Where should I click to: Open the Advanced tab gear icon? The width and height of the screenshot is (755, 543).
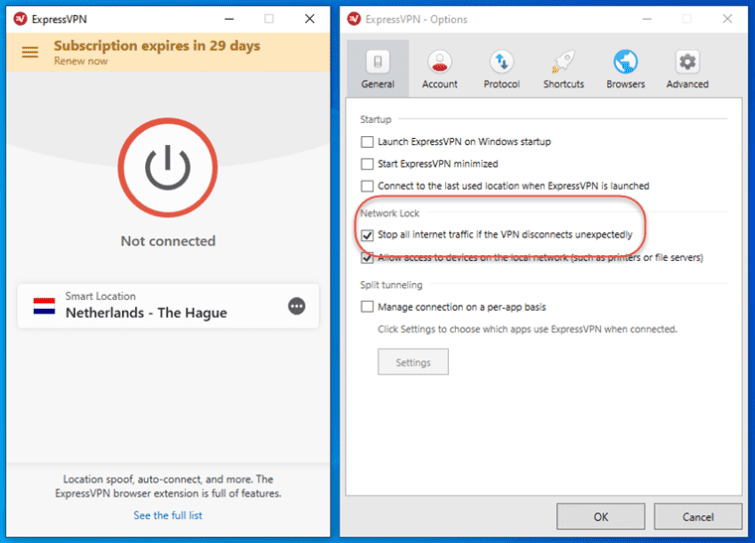[x=687, y=68]
